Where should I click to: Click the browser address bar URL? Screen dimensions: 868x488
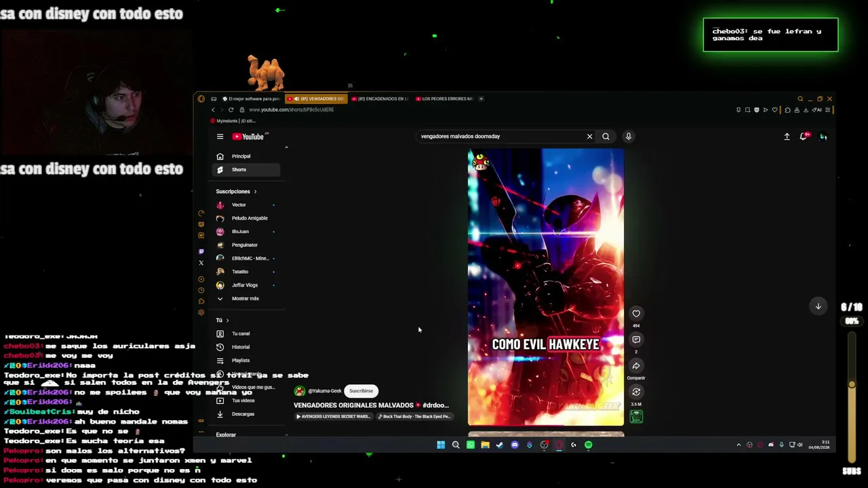pos(291,110)
